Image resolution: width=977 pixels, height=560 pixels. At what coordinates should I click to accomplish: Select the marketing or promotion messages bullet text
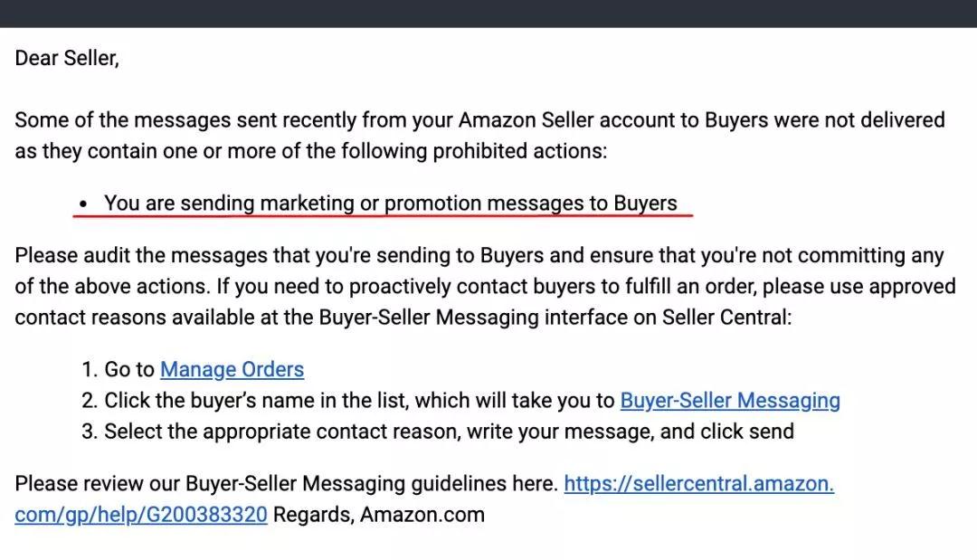(390, 203)
